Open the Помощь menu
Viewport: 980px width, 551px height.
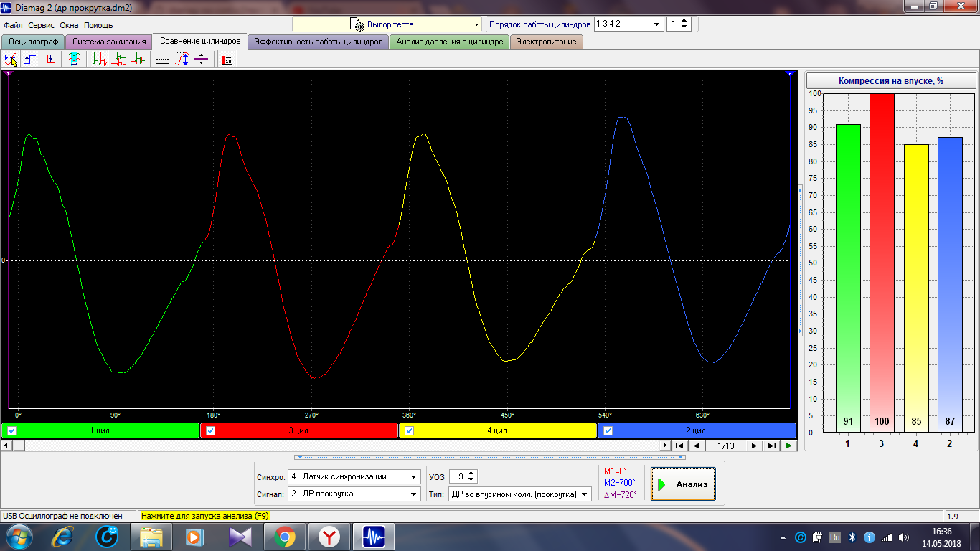click(x=98, y=25)
